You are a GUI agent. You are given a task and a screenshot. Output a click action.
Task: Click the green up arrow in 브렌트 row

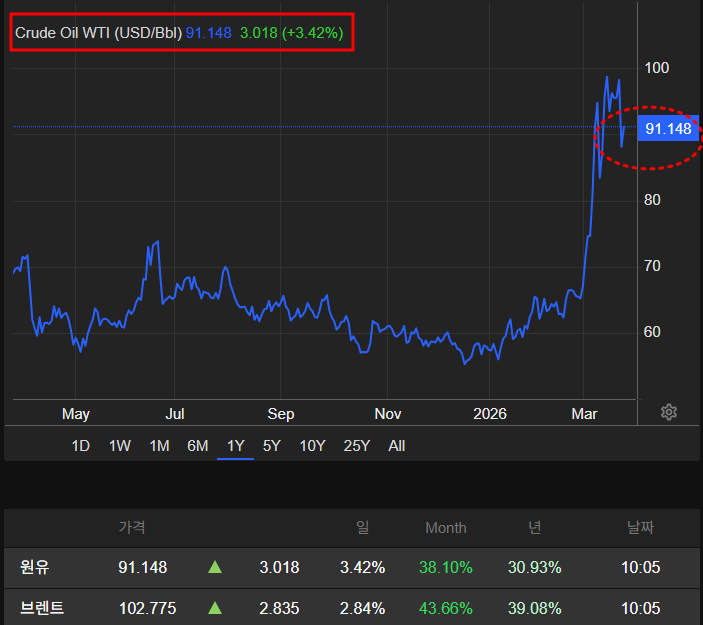pos(215,608)
